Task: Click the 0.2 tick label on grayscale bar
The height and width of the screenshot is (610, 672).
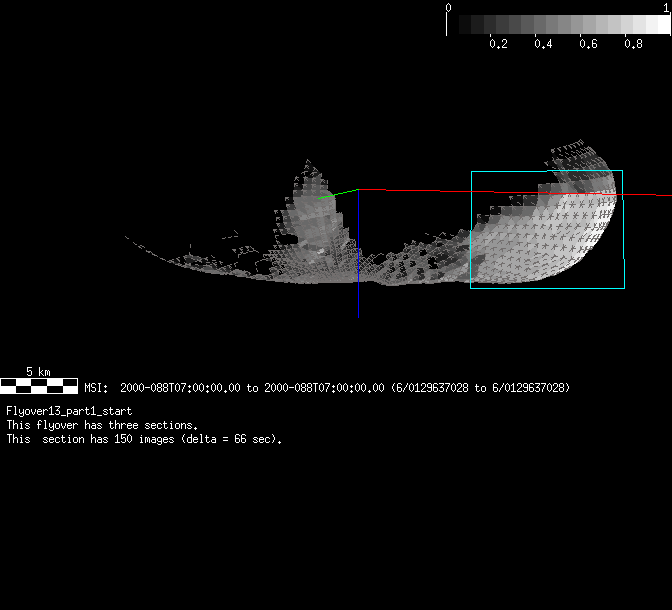Action: 498,44
